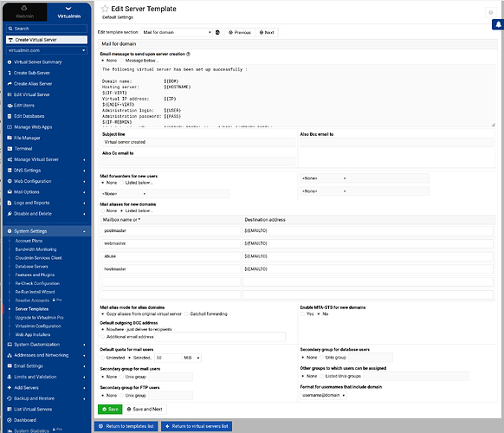Open Email Settings in the sidebar

point(47,366)
